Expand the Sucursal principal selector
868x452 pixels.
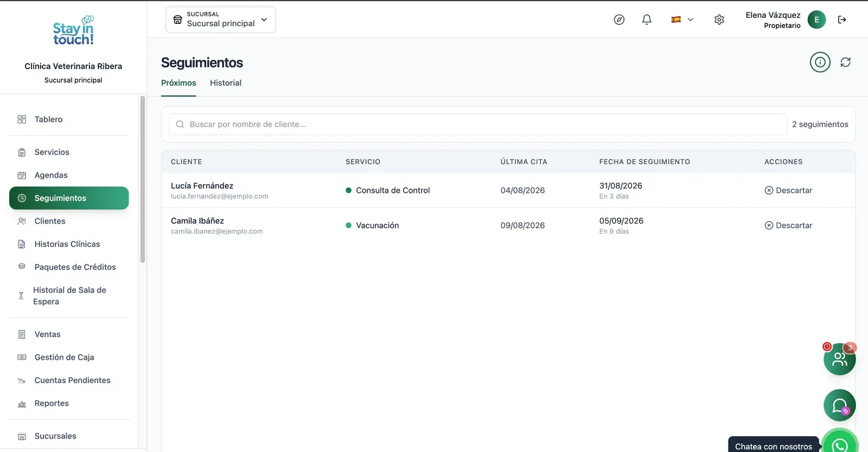coord(221,20)
